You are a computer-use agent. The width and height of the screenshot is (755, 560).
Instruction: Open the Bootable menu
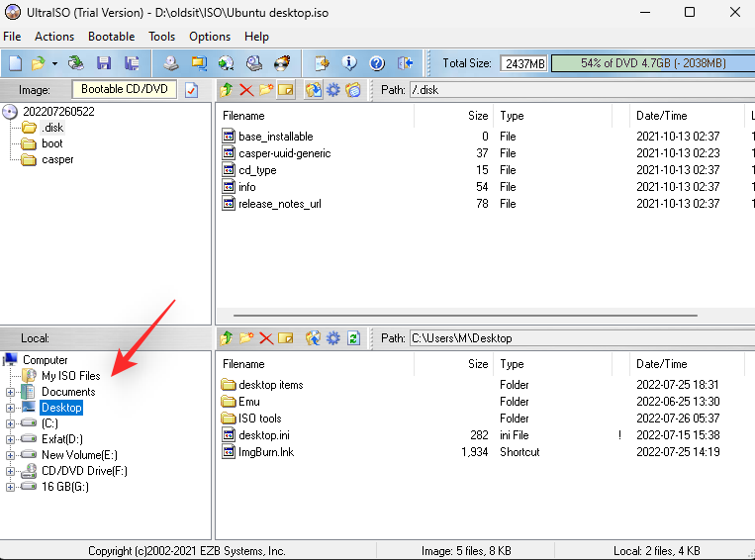[x=111, y=37]
